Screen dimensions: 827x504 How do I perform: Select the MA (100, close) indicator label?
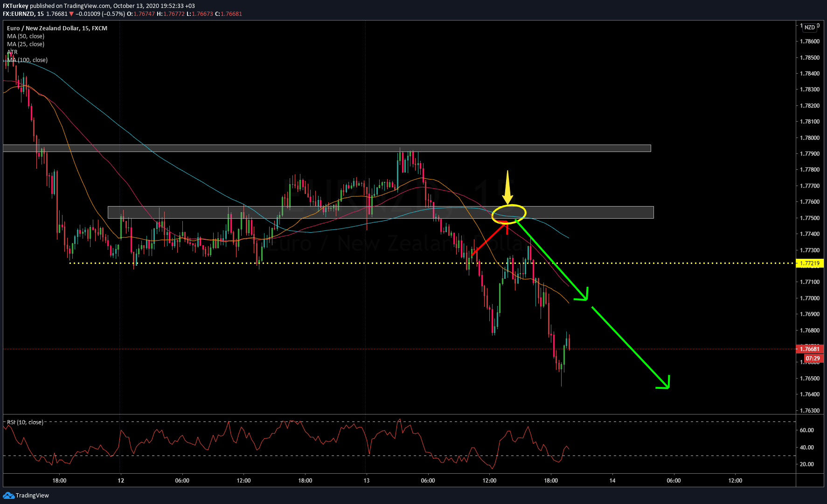tap(28, 60)
